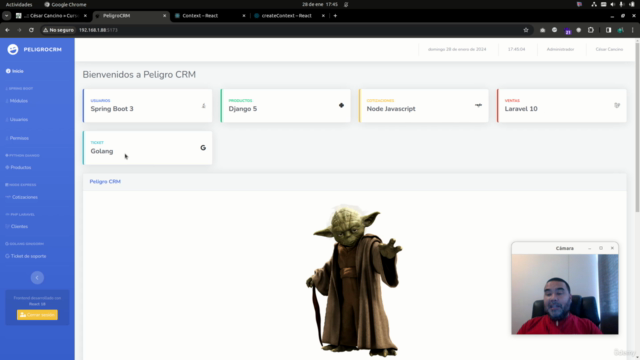Select the PeligroCRM browser tab
Viewport: 640px width, 360px height.
pos(131,16)
